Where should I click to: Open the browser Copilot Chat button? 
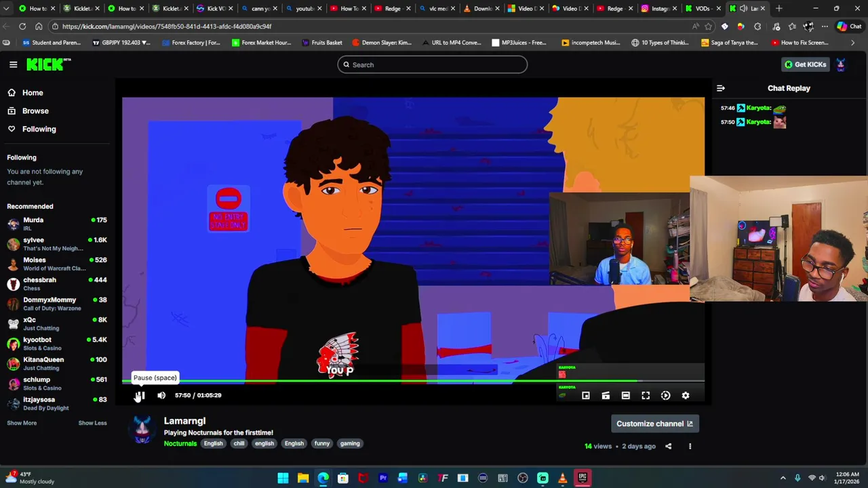tap(848, 26)
